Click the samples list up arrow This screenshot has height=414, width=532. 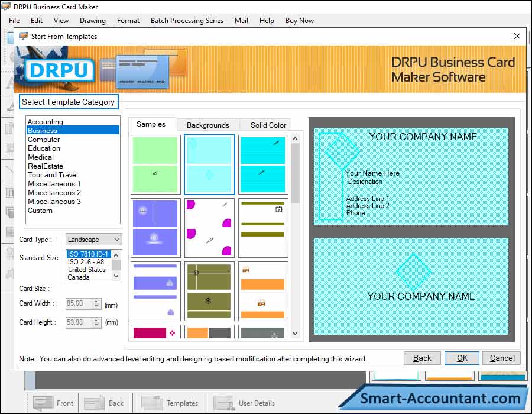click(295, 138)
